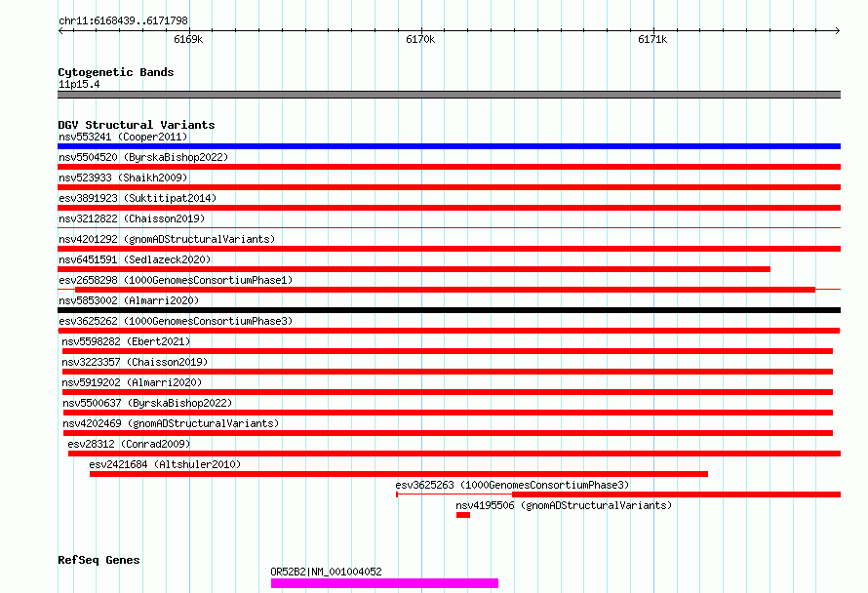
Task: Open the nsv4201292 (gnomADStructuralVariants) label
Action: (x=166, y=239)
